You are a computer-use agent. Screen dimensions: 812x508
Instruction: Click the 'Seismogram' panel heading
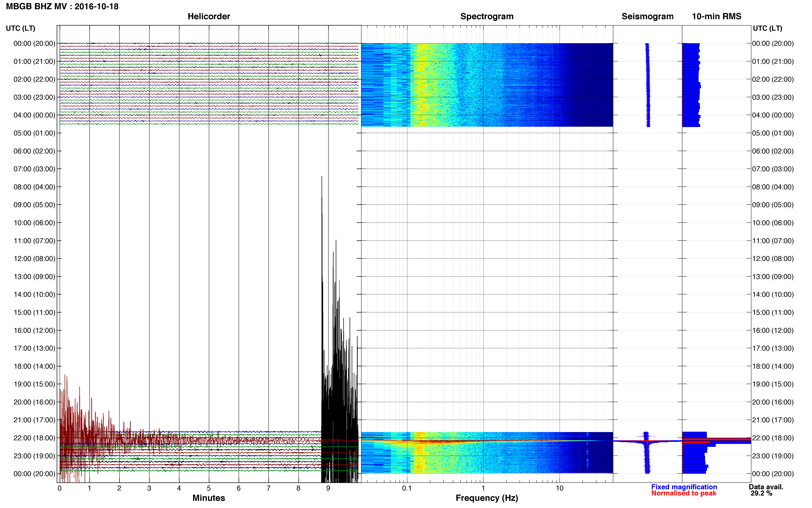[x=647, y=16]
